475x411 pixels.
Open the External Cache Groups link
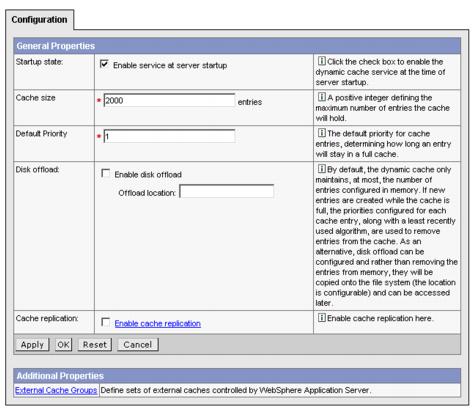point(56,390)
